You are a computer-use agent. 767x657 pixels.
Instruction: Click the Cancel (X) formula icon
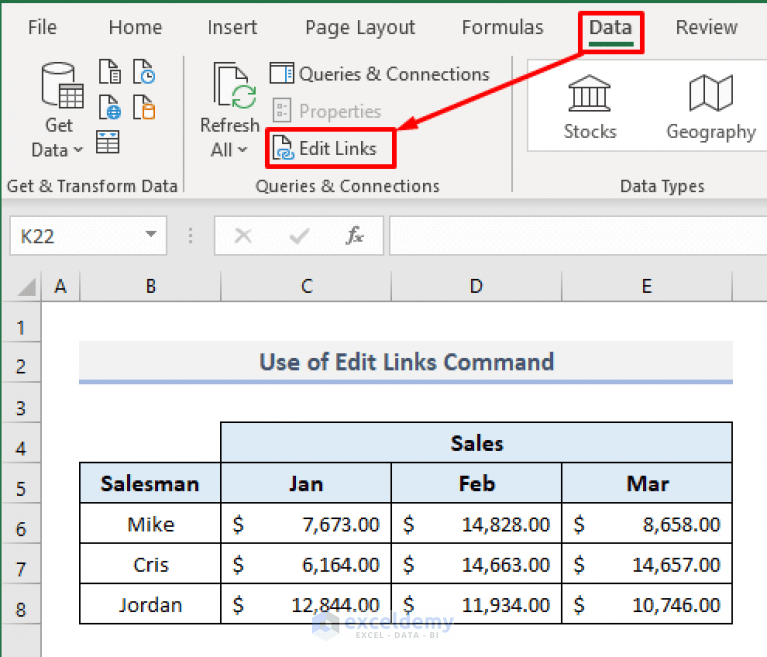(243, 236)
